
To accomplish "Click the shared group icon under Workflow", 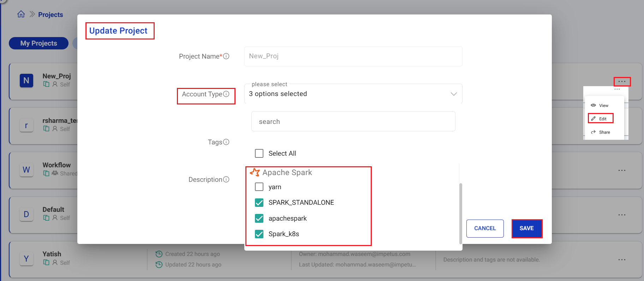I will [x=55, y=173].
